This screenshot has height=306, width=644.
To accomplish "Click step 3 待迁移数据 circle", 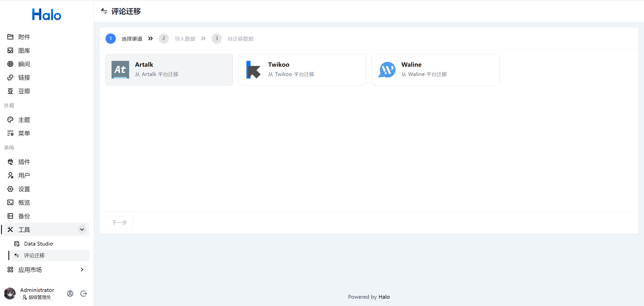I will point(217,39).
